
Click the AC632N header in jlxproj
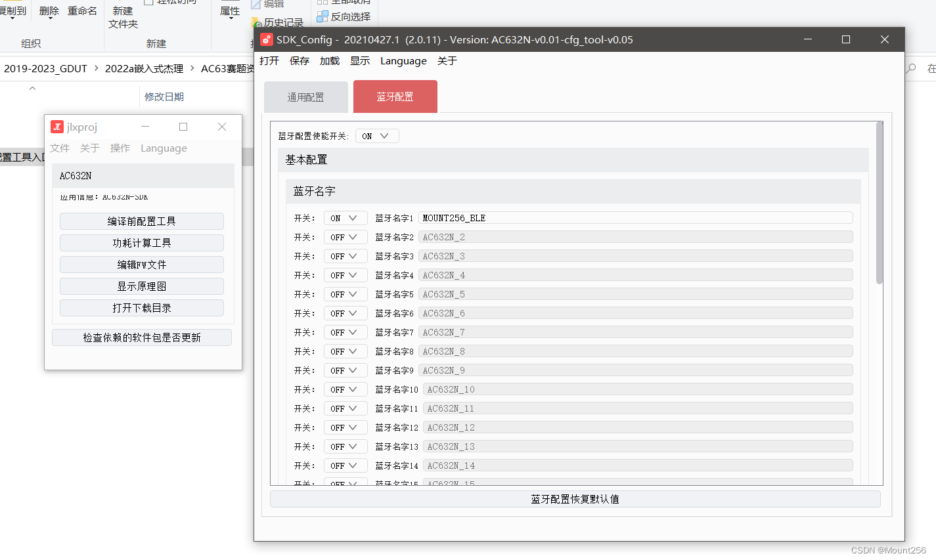pos(143,176)
